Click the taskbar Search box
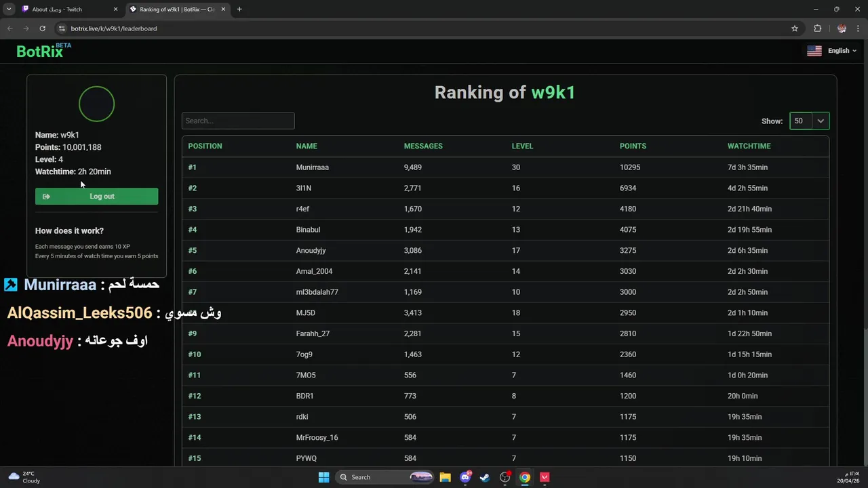868x488 pixels. point(385,477)
